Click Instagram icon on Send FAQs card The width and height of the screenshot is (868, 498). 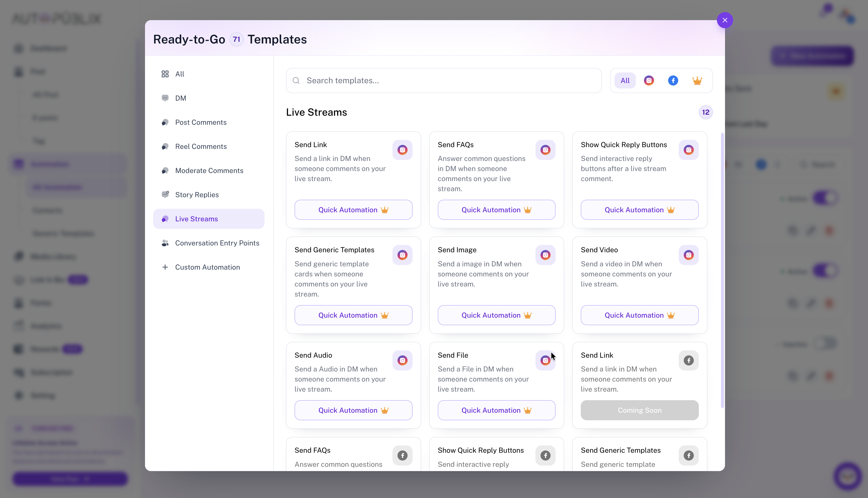click(x=545, y=150)
